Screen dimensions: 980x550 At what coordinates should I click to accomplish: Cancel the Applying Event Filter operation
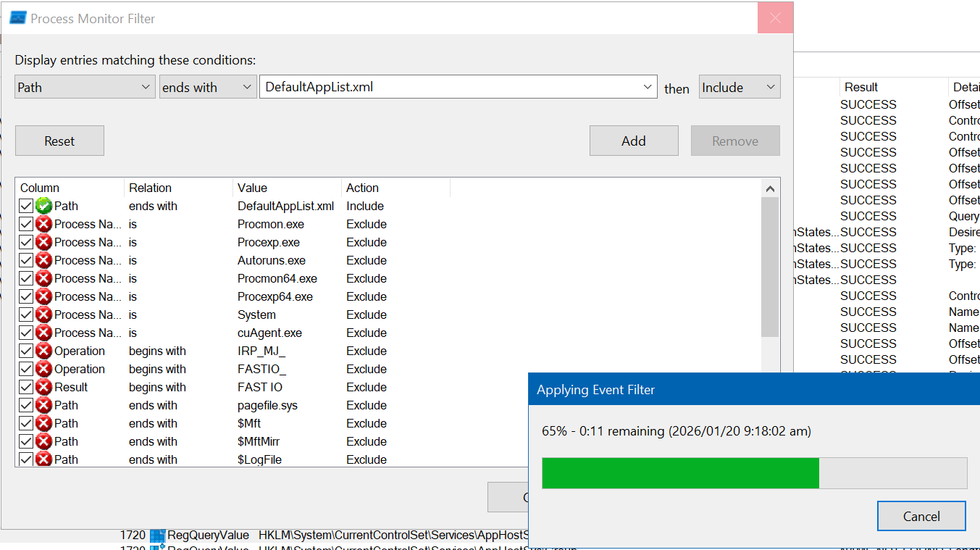click(921, 516)
